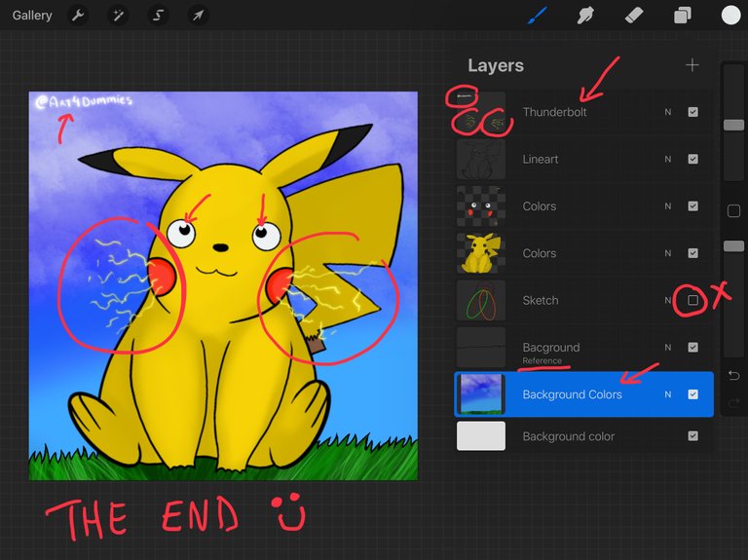Open the Adjustments magic wand menu
The width and height of the screenshot is (748, 560).
pos(118,16)
